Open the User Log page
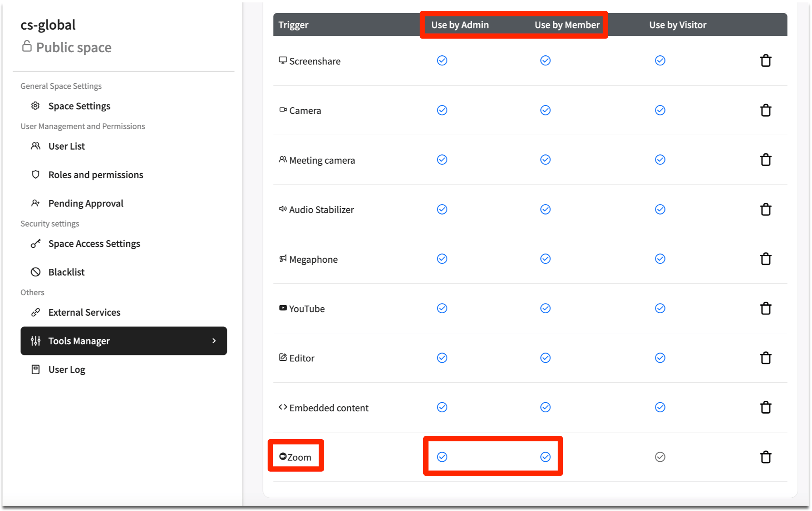This screenshot has height=511, width=812. [x=67, y=369]
